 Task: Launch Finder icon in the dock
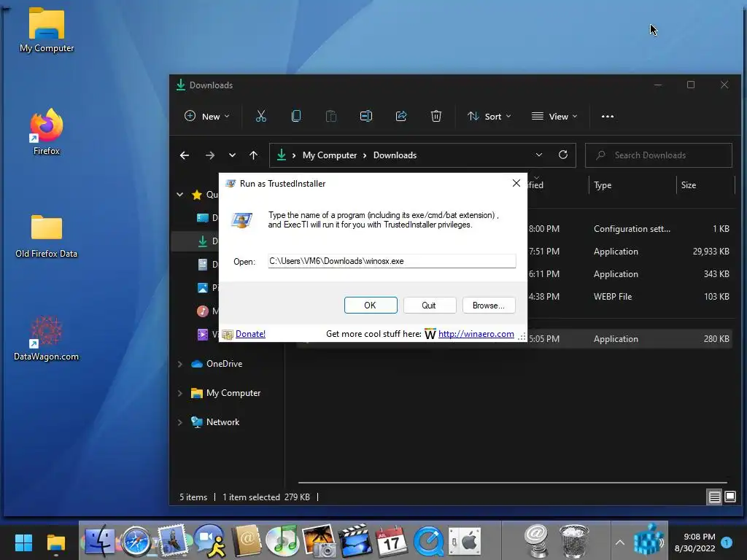[x=98, y=541]
